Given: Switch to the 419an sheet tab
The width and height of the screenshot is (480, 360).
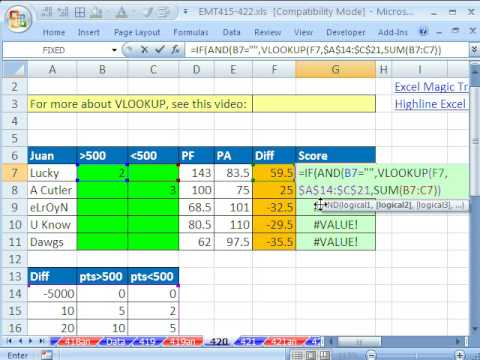Looking at the screenshot, I should pos(183,341).
